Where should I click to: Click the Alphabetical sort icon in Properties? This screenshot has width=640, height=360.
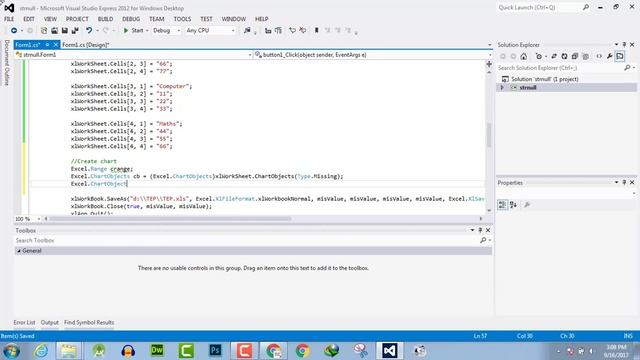513,204
